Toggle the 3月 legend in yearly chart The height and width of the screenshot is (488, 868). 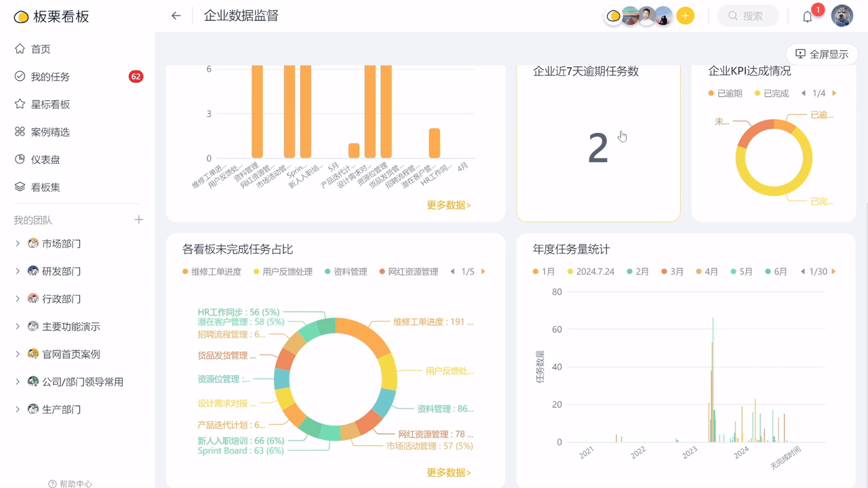(672, 272)
